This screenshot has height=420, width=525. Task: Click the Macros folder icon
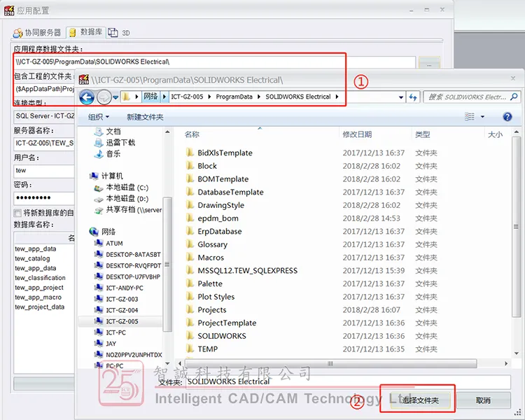[190, 257]
